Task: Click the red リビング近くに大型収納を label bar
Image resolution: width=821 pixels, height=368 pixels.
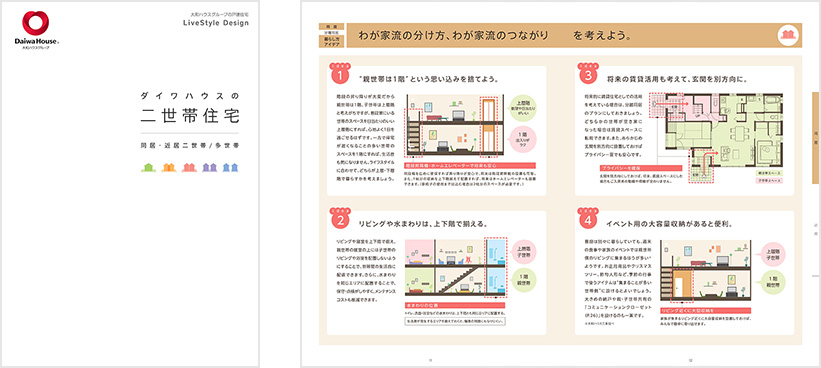Action: tap(705, 310)
